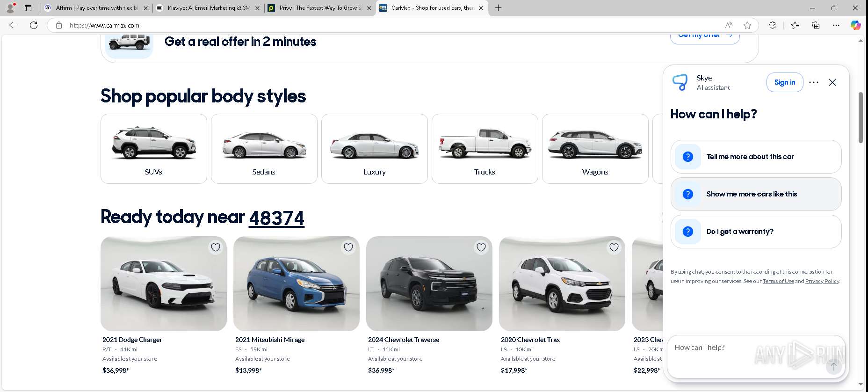The image size is (868, 392).
Task: Click the Get my offer button
Action: coord(705,37)
